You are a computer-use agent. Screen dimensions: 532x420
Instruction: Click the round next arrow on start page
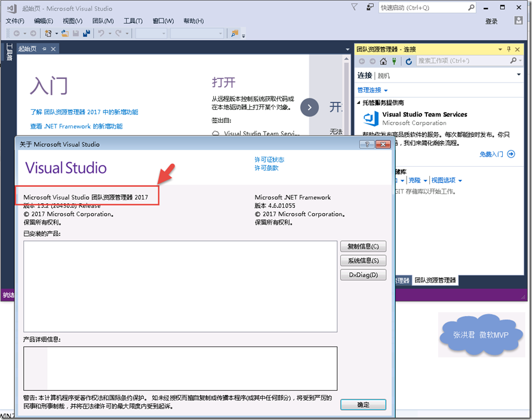(x=309, y=108)
